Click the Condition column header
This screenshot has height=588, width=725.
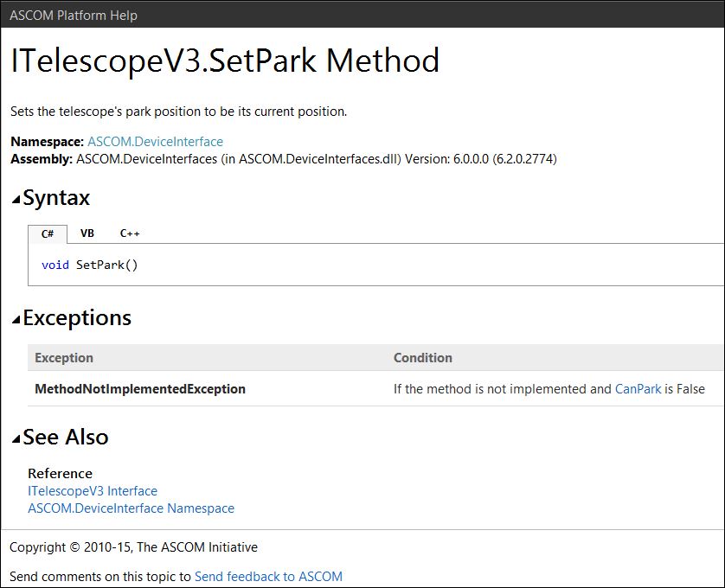[x=422, y=358]
